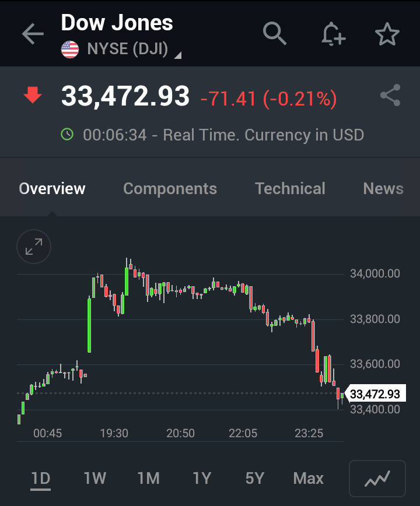Tap the 33,472.93 current price marker
This screenshot has width=420, height=506.
tap(375, 395)
